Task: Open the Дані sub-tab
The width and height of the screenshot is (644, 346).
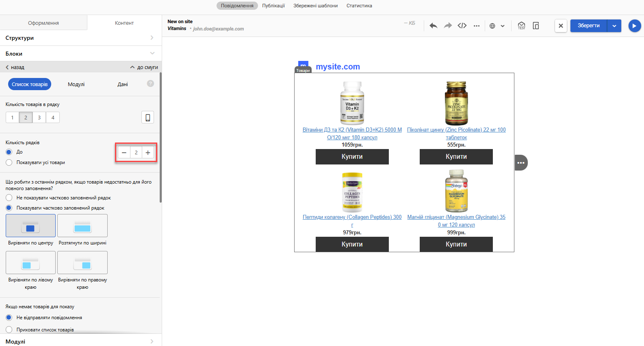Action: pyautogui.click(x=123, y=84)
